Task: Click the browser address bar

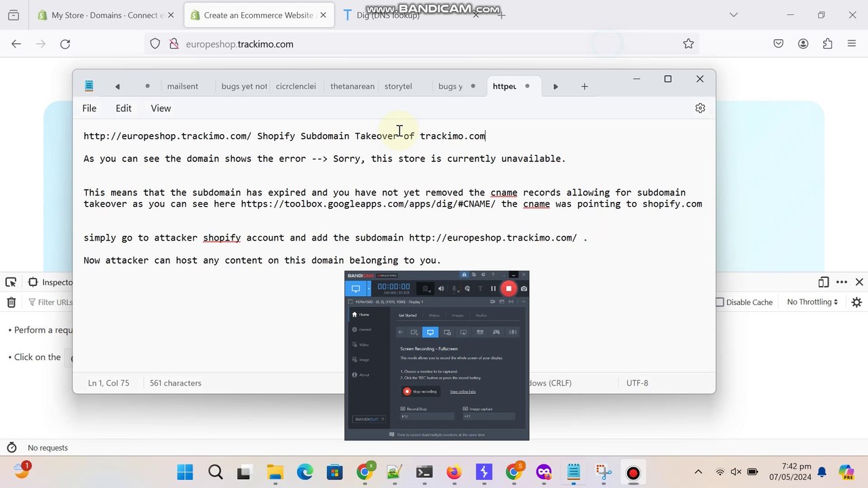Action: [420, 44]
